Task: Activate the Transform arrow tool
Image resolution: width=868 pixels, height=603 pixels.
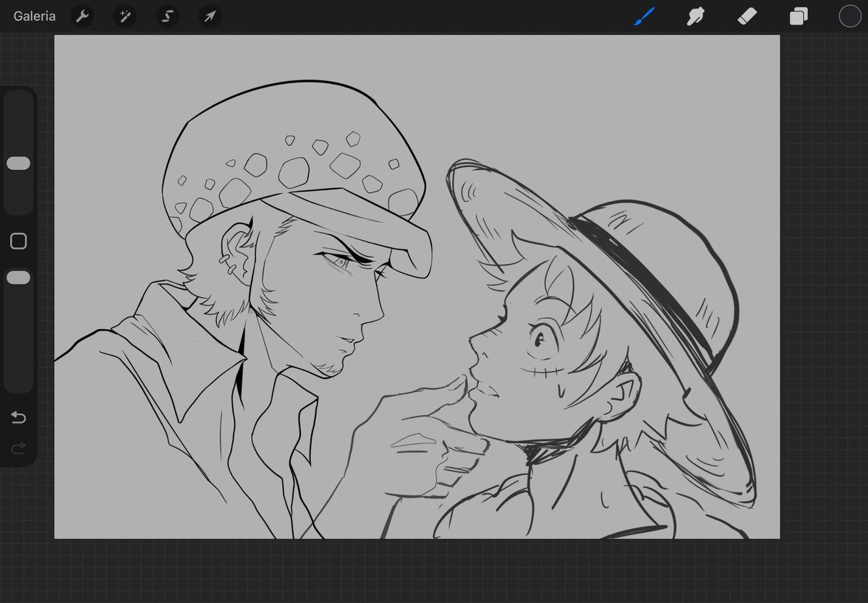Action: tap(210, 16)
